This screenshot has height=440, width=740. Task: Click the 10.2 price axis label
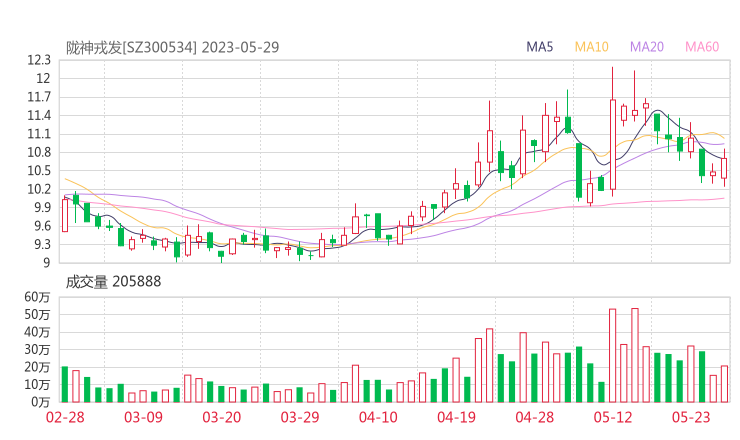coord(39,189)
